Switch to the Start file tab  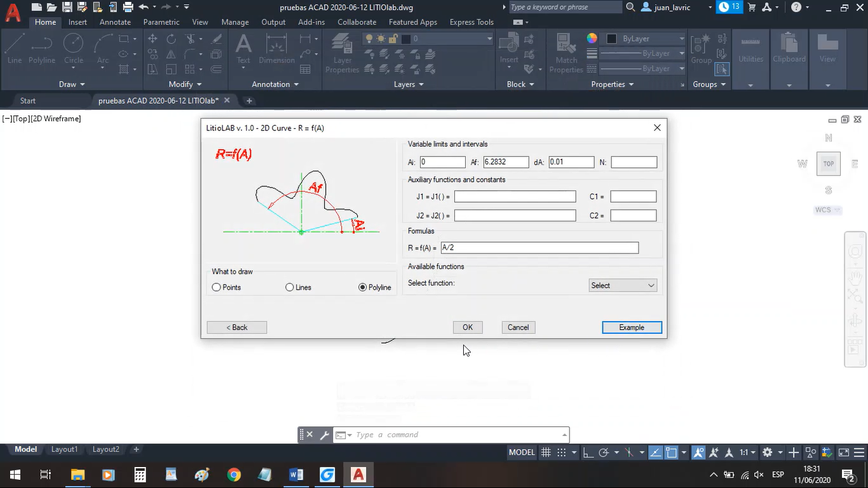point(28,100)
